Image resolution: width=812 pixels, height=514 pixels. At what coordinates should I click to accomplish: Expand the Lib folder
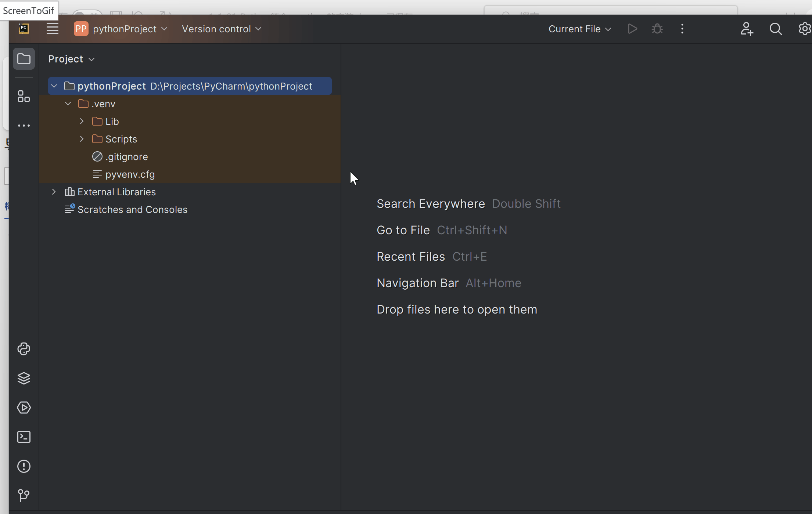tap(82, 121)
